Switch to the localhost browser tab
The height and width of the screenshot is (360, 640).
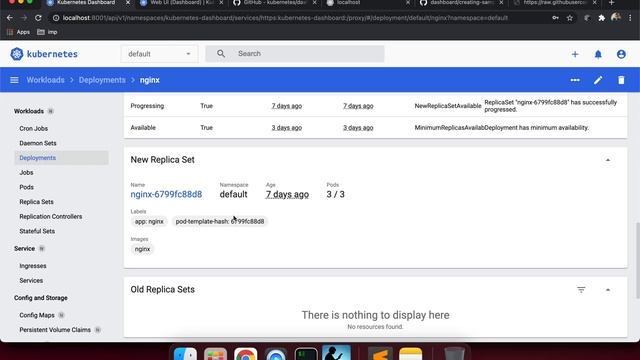(x=367, y=3)
